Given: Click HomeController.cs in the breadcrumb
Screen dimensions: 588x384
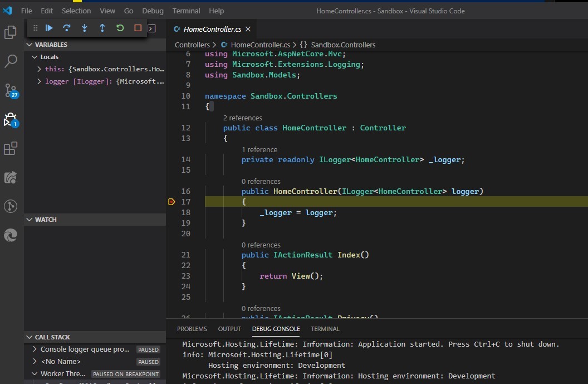Looking at the screenshot, I should tap(260, 45).
